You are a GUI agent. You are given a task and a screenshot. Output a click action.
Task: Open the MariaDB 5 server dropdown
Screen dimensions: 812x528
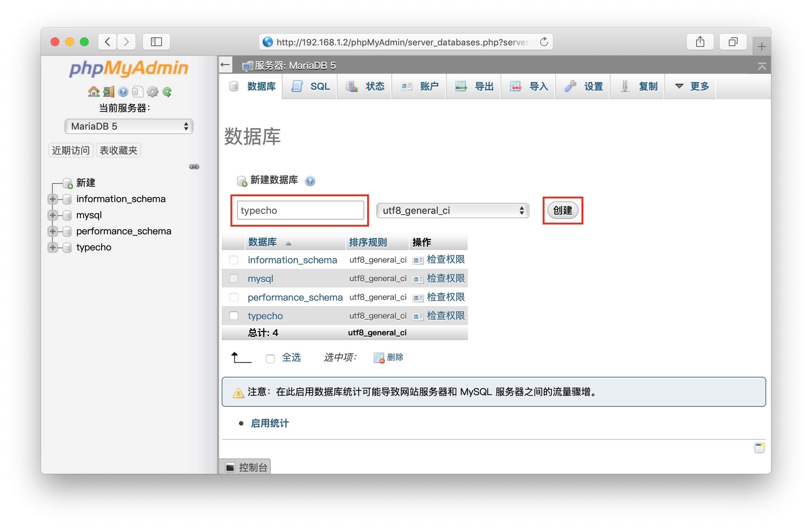pyautogui.click(x=129, y=126)
